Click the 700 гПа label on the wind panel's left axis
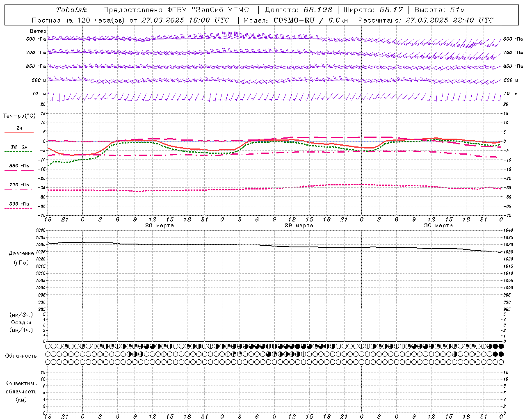525x420 pixels. (36, 52)
